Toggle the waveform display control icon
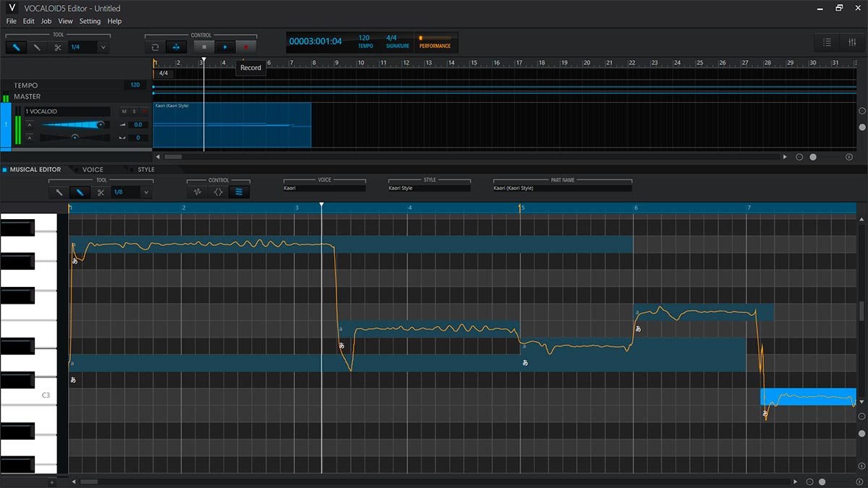This screenshot has width=868, height=488. 197,192
